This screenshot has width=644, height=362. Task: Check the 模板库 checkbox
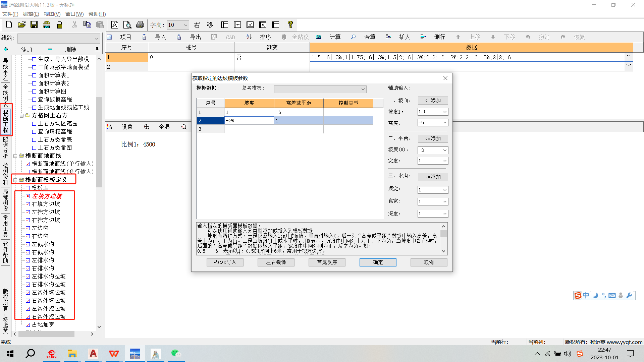point(28,188)
